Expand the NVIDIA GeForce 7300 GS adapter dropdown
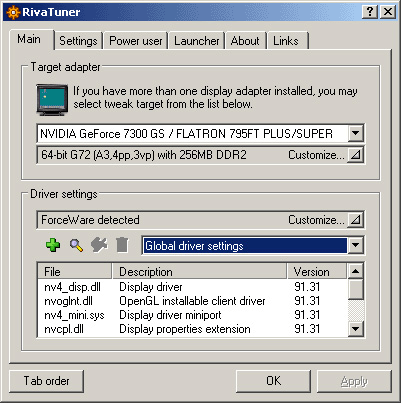Image resolution: width=401 pixels, height=403 pixels. (x=355, y=133)
